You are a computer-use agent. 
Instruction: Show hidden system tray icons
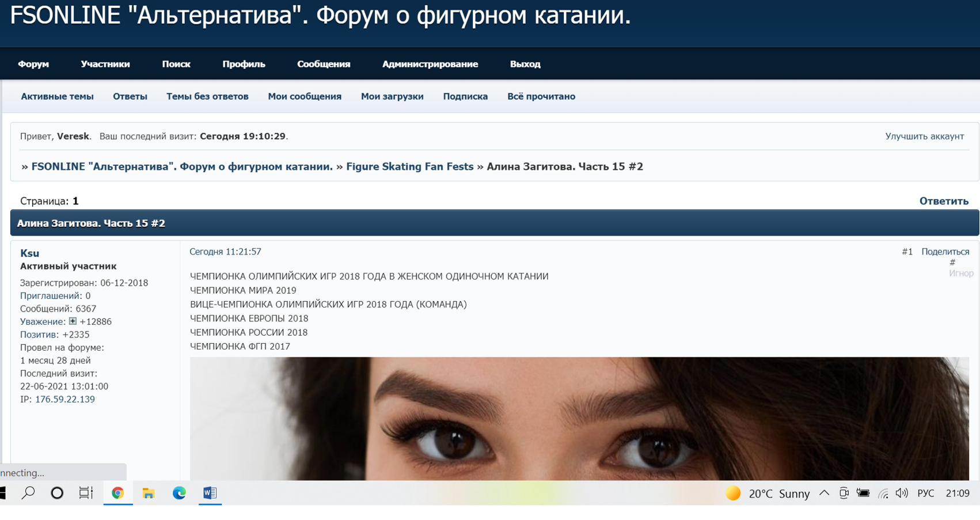824,493
